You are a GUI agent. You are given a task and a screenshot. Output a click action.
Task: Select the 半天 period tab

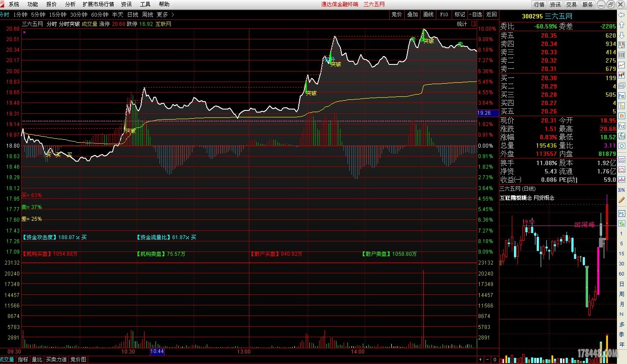[x=117, y=14]
